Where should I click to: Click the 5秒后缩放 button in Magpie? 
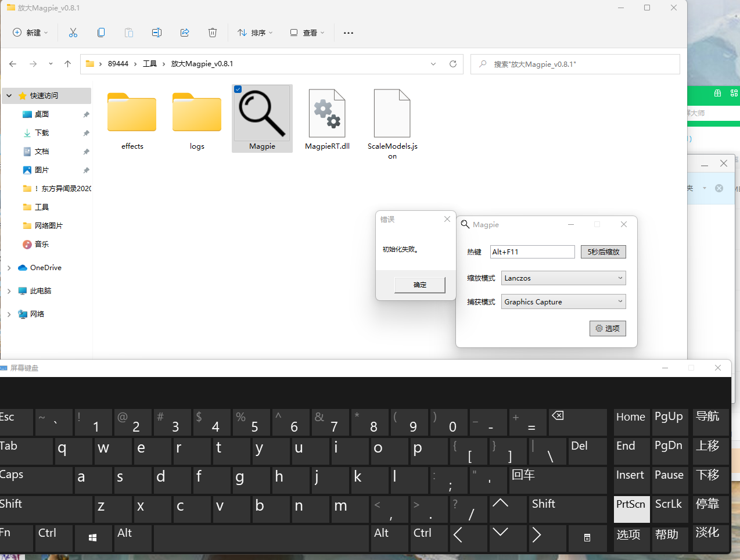tap(604, 252)
